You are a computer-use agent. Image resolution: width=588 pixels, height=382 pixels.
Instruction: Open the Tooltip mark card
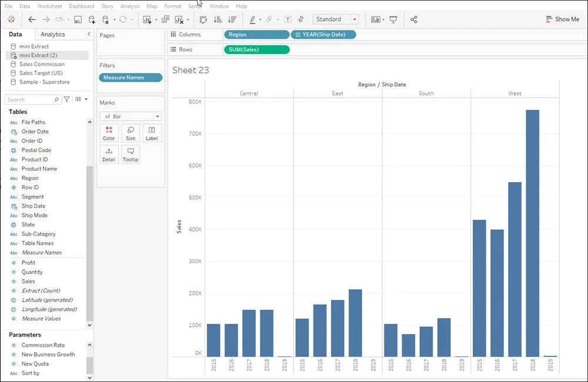point(131,155)
